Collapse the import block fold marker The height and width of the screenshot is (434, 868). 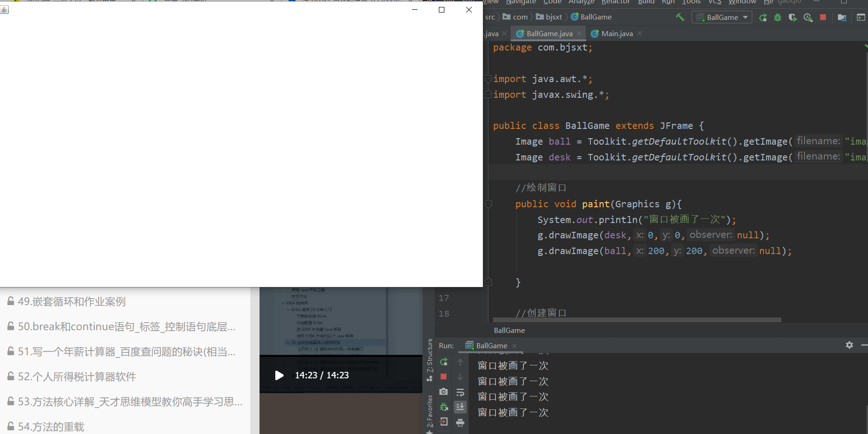[488, 79]
